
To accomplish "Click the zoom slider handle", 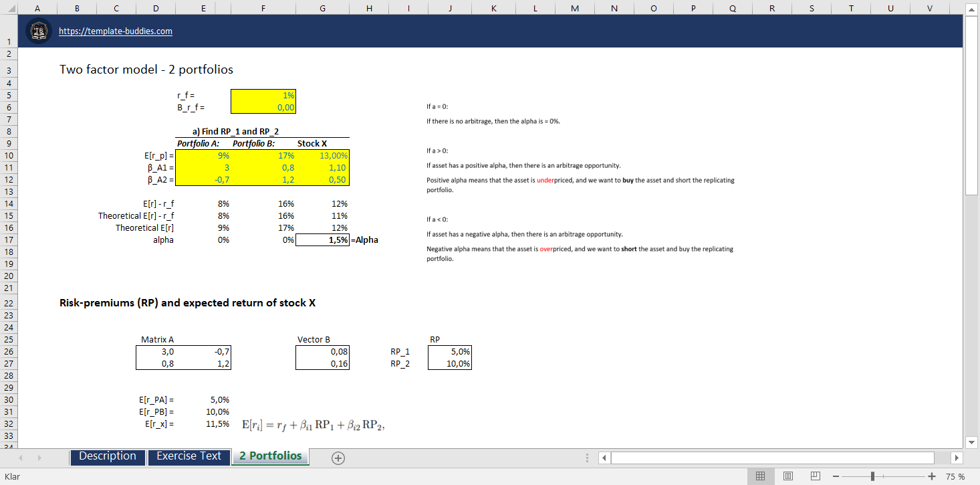I will point(872,476).
